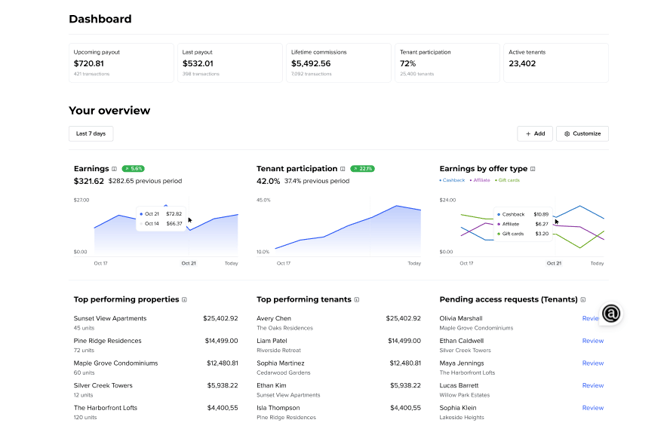Screen dimensions: 670x432
Task: Click the info icon beside Earnings title
Action: (x=115, y=169)
